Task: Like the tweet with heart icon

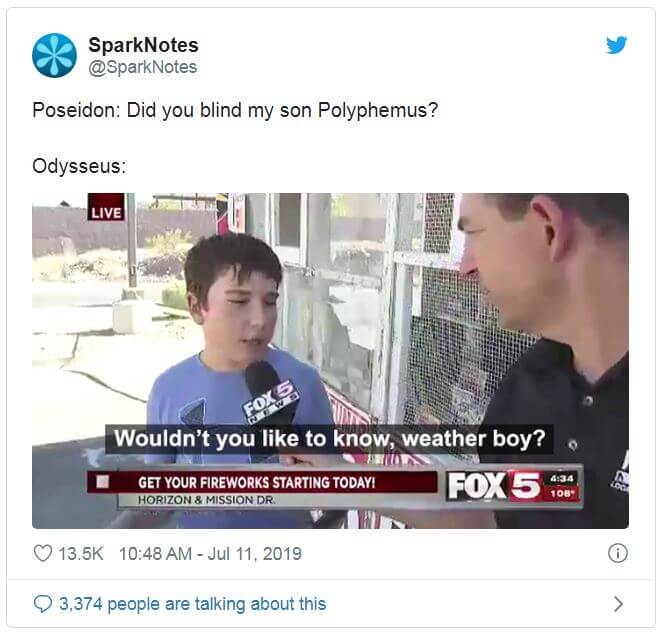Action: coord(43,553)
